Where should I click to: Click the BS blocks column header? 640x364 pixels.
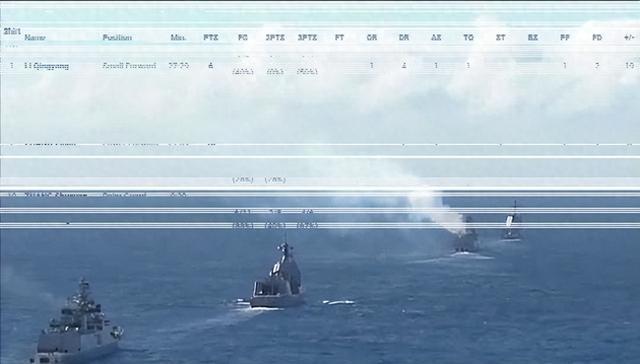click(533, 38)
